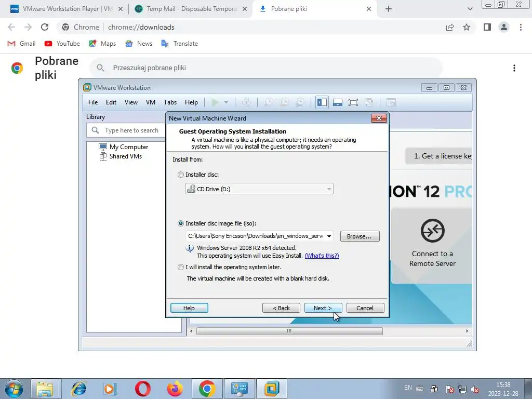The image size is (532, 399).
Task: Bookmark this page with the star icon
Action: tap(467, 27)
